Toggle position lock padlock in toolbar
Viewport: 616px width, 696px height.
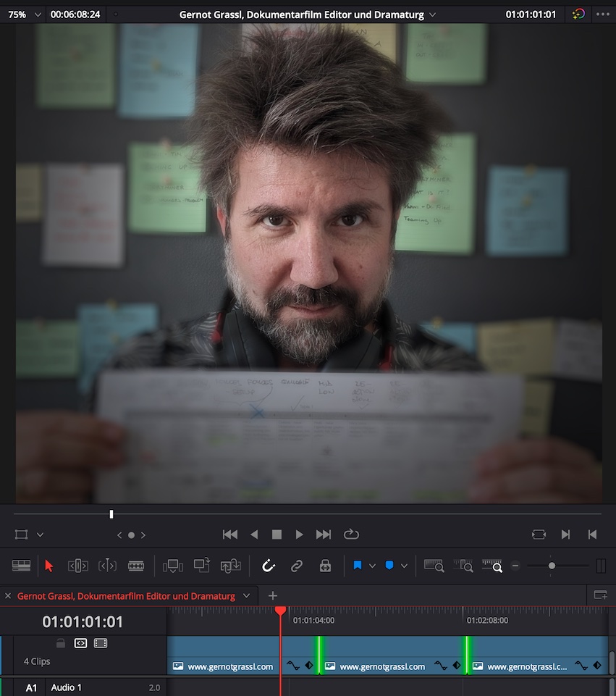pyautogui.click(x=325, y=566)
